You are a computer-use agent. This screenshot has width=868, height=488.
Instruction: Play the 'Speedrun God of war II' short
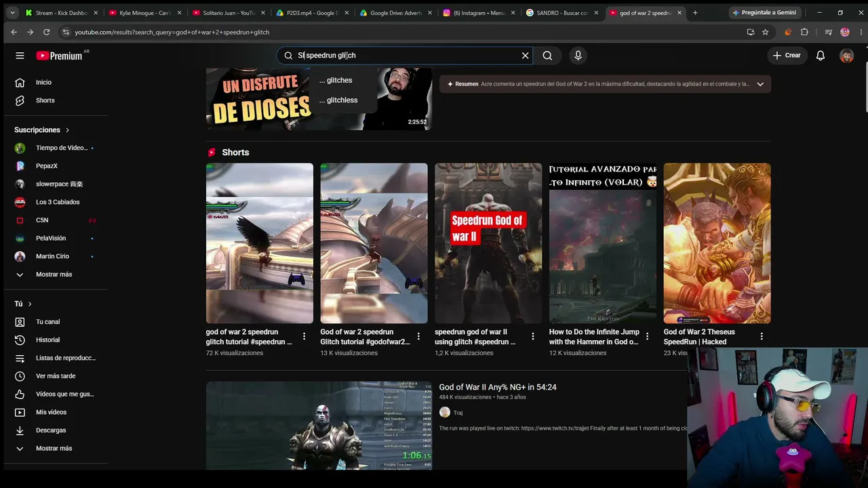coord(488,243)
